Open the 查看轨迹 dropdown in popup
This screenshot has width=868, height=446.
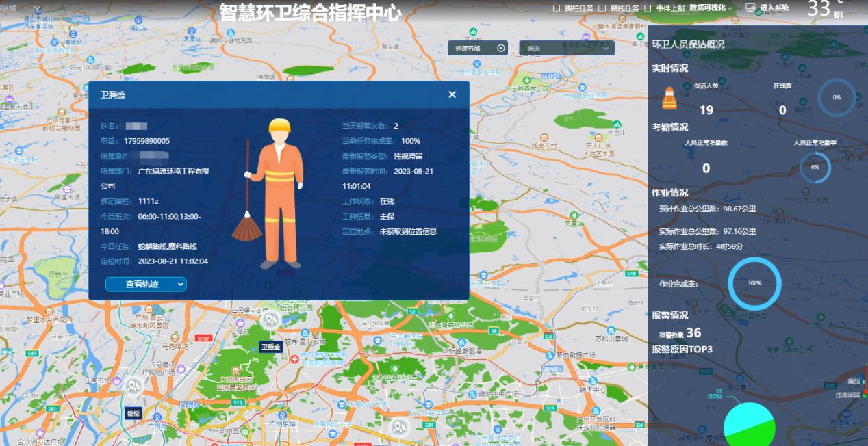click(146, 284)
